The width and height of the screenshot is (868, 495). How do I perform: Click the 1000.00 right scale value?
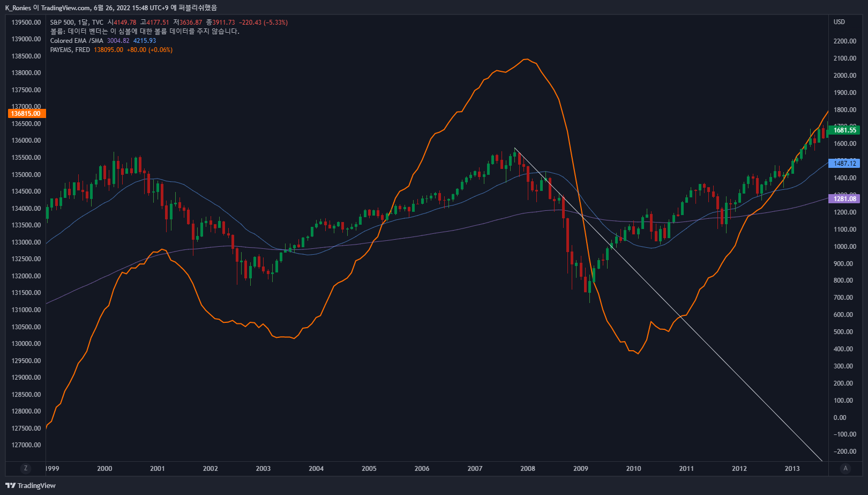(x=845, y=247)
